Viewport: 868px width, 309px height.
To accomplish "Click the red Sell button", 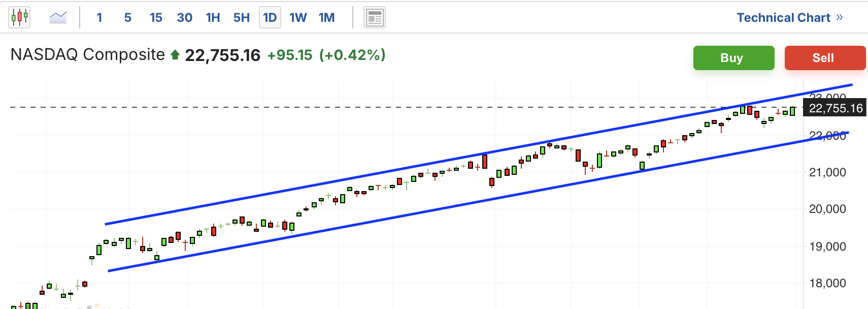I will [x=825, y=58].
